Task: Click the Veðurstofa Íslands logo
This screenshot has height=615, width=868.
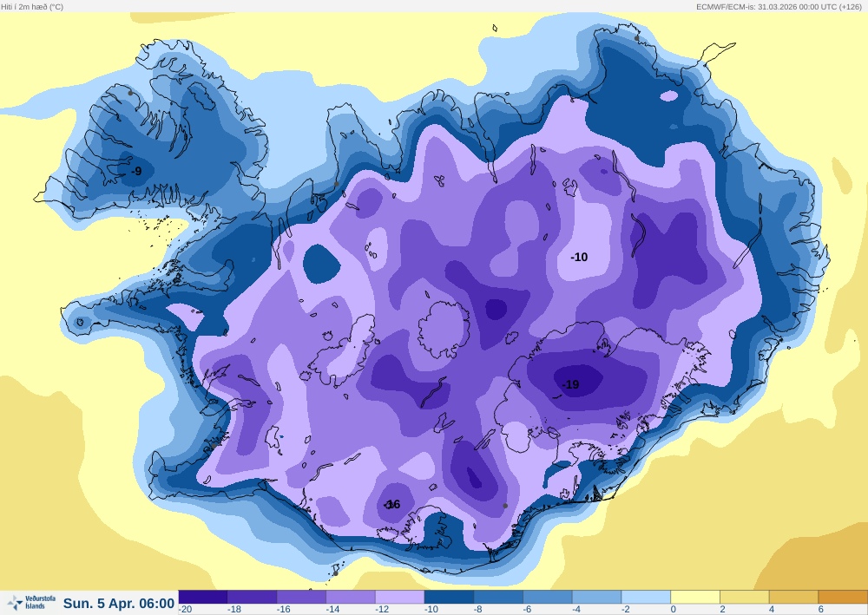Action: pos(30,602)
